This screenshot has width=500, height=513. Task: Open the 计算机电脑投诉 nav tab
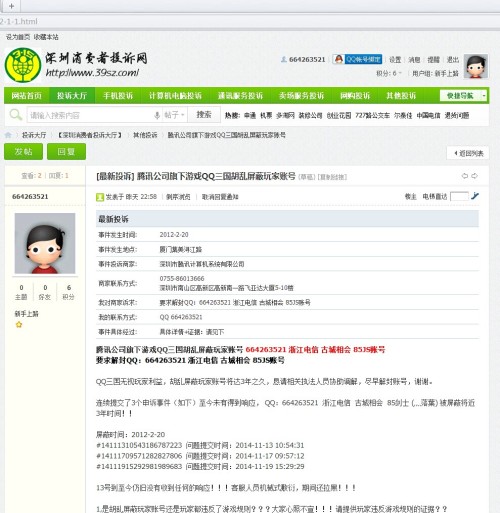point(175,96)
